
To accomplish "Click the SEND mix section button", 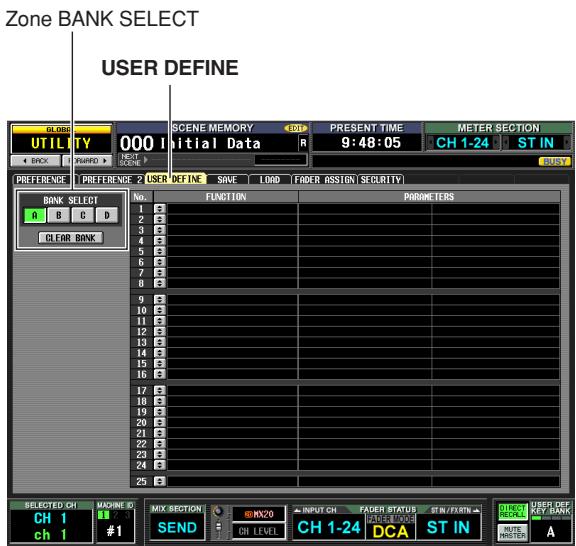I will [x=177, y=527].
